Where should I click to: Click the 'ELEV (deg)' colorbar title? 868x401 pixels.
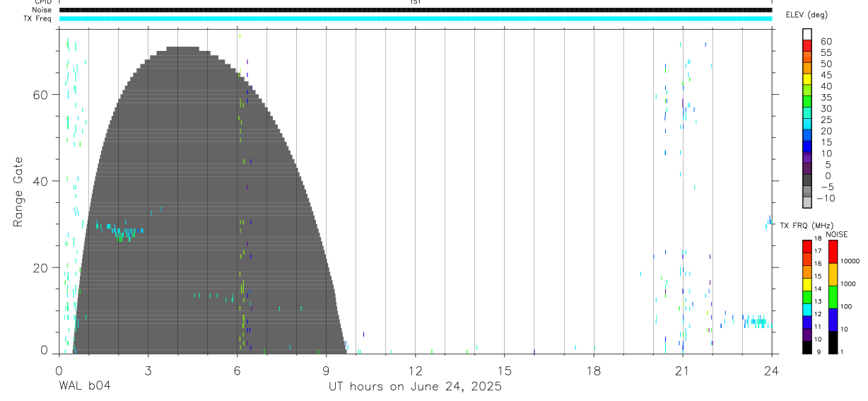(x=808, y=14)
